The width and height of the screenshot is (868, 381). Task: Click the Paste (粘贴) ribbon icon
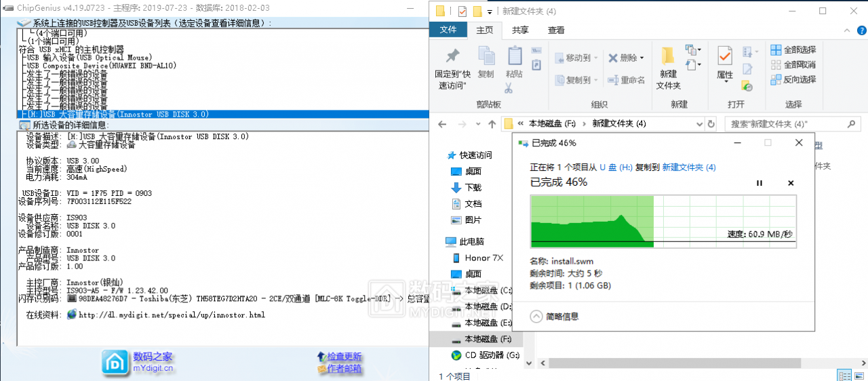[515, 57]
